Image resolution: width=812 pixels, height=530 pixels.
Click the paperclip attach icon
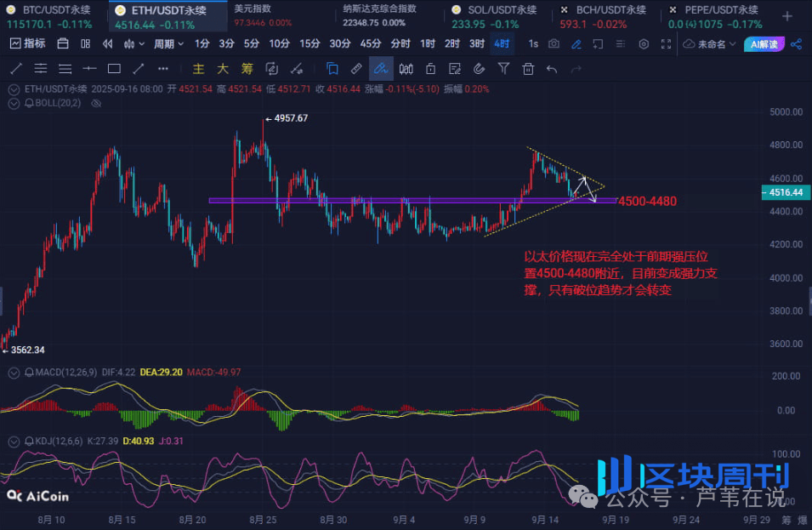pyautogui.click(x=479, y=69)
